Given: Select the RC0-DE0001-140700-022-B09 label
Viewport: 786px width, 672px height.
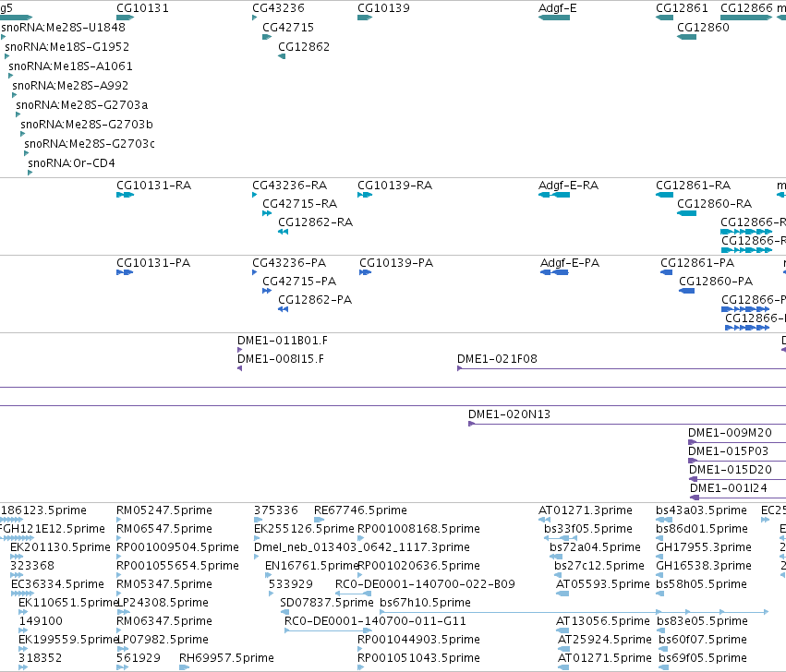Looking at the screenshot, I should [425, 585].
